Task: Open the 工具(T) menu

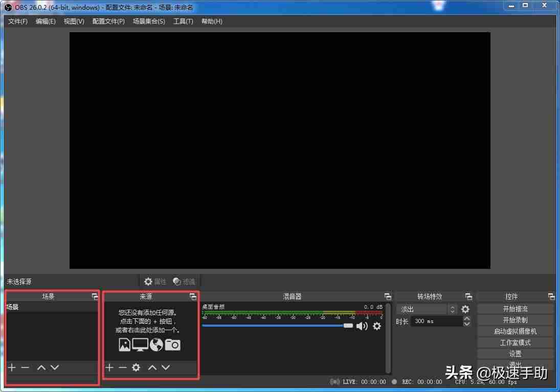Action: click(183, 21)
